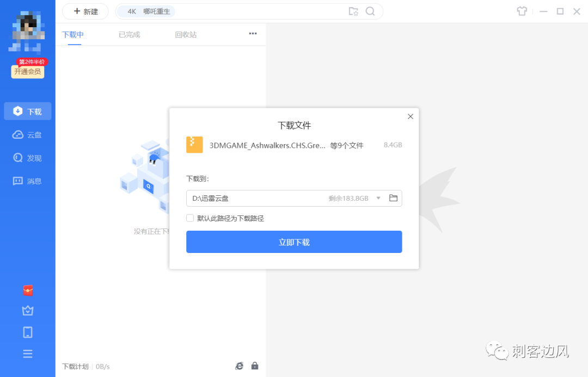This screenshot has height=377, width=588.
Task: Close the 下载文件 dialog
Action: click(411, 116)
